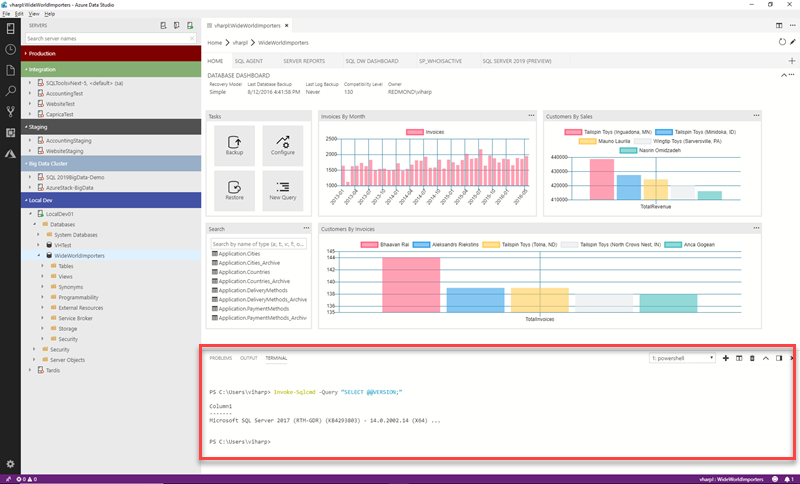Focus the database object search field
800x484 pixels.
tap(259, 244)
